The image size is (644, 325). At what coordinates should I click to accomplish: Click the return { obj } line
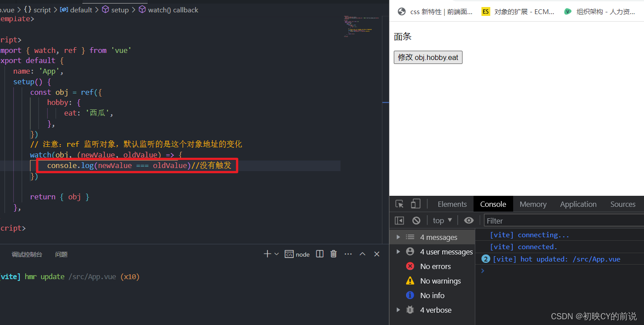(59, 197)
